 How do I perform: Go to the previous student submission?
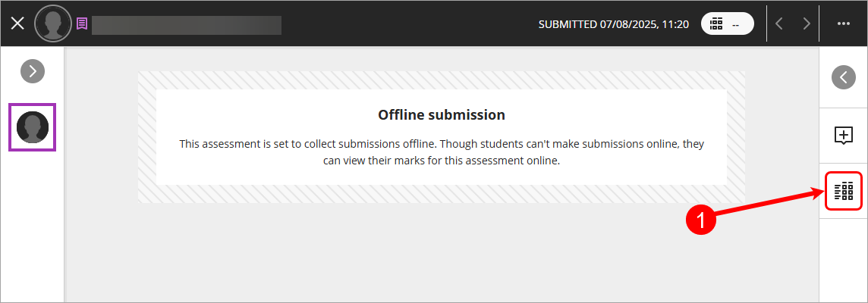point(779,23)
